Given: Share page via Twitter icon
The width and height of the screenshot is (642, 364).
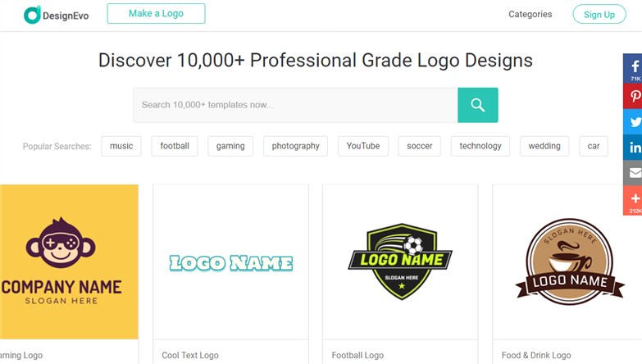Looking at the screenshot, I should tap(634, 122).
